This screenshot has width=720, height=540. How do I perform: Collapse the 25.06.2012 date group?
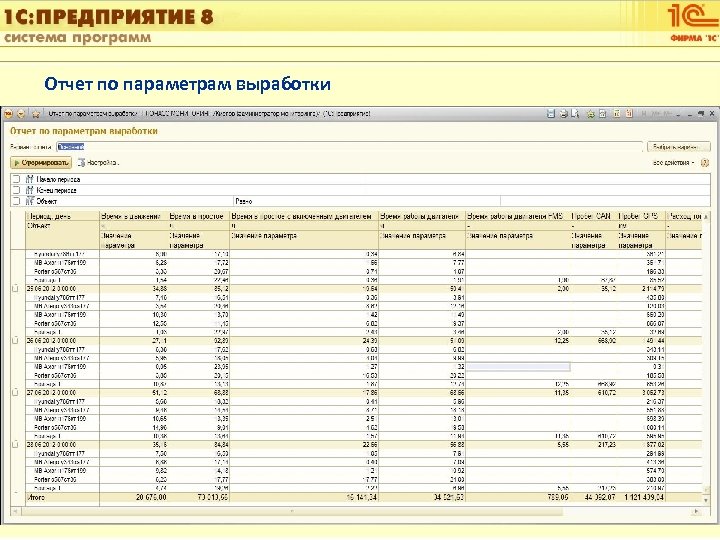[x=15, y=289]
